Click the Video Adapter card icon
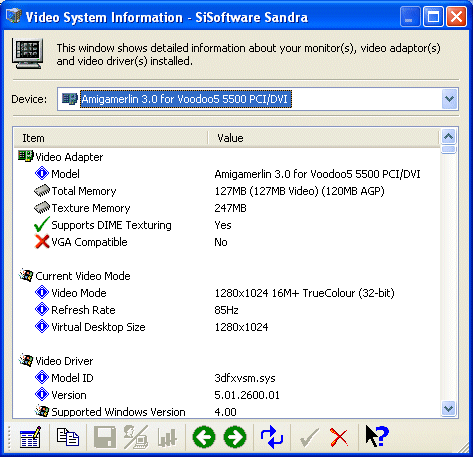This screenshot has width=473, height=457. point(26,156)
